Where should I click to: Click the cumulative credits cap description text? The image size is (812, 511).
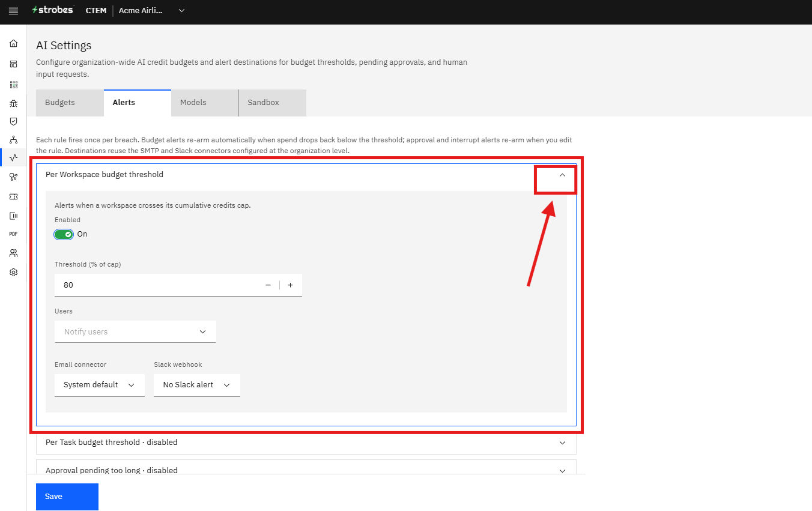tap(153, 205)
